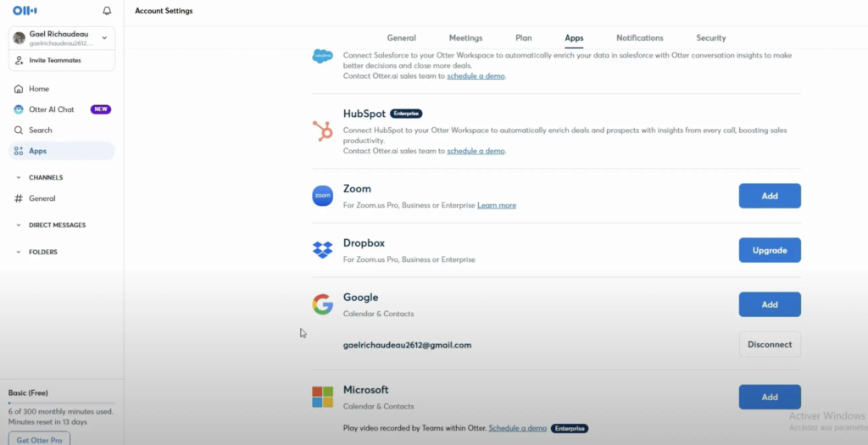
Task: Click the Search magnifier icon
Action: [19, 130]
